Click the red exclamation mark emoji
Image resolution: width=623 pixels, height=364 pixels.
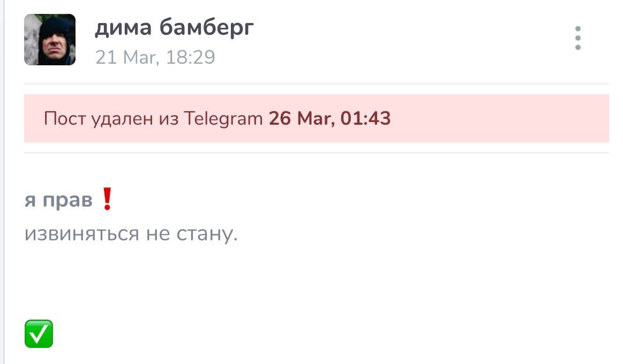(x=107, y=199)
